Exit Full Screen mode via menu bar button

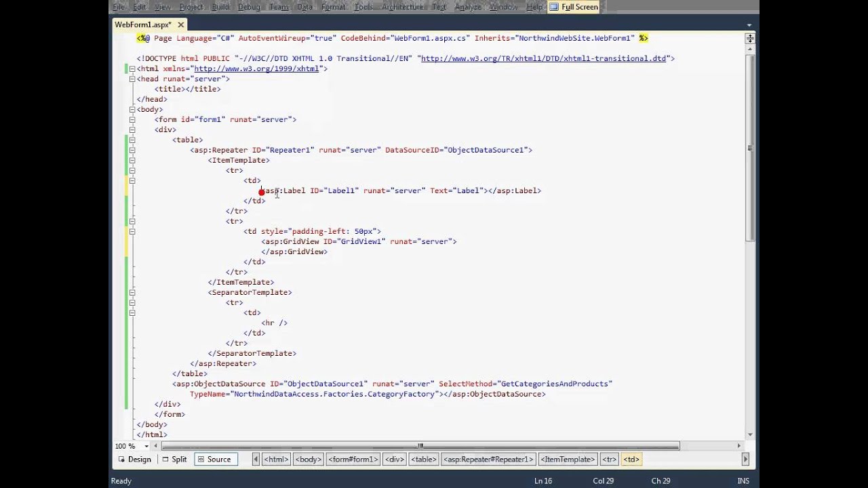coord(574,7)
